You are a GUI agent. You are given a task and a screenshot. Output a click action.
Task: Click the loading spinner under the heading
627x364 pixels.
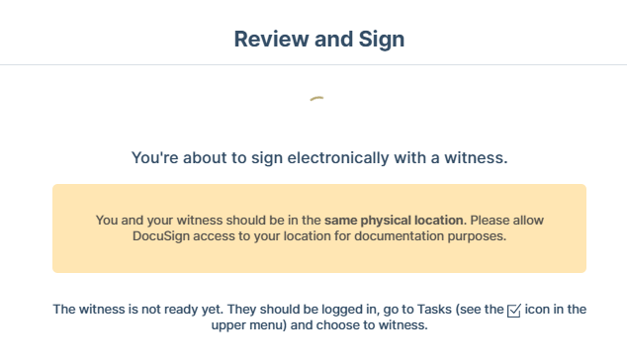316,98
